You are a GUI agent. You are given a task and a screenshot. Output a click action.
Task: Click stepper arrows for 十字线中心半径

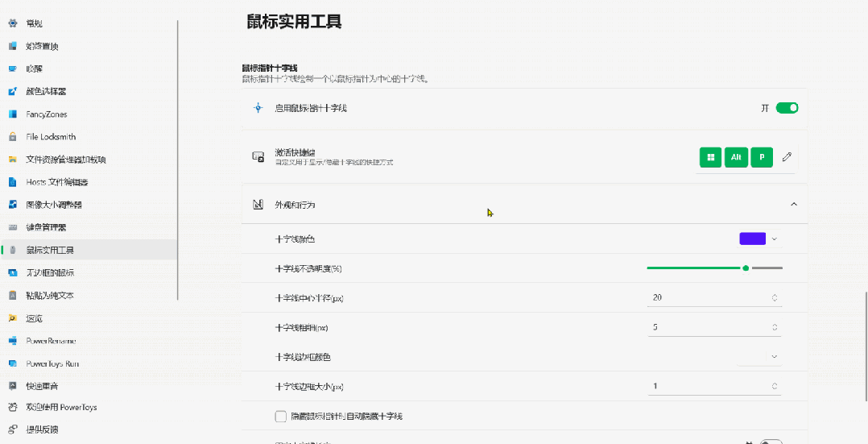coord(775,297)
